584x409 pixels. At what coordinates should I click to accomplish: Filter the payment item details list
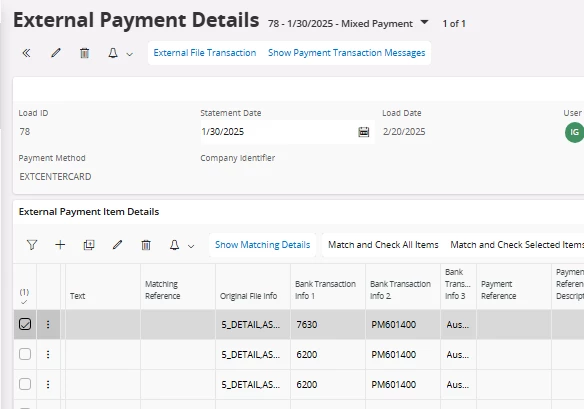32,245
